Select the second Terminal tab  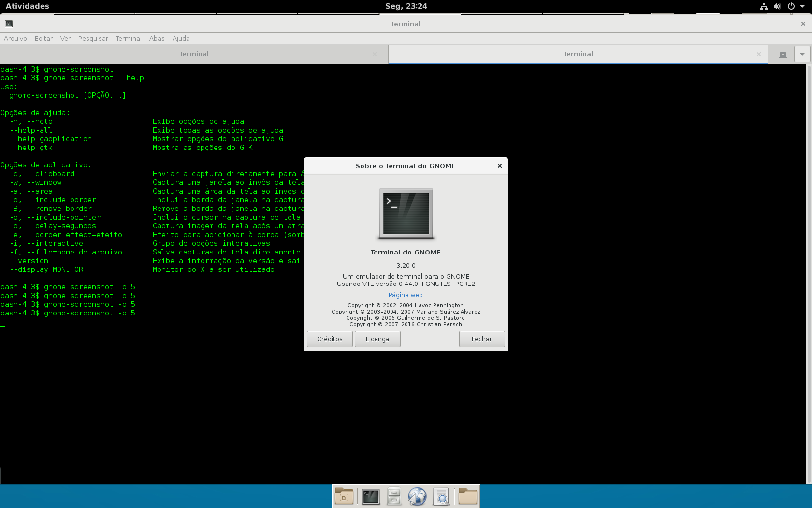pos(578,54)
